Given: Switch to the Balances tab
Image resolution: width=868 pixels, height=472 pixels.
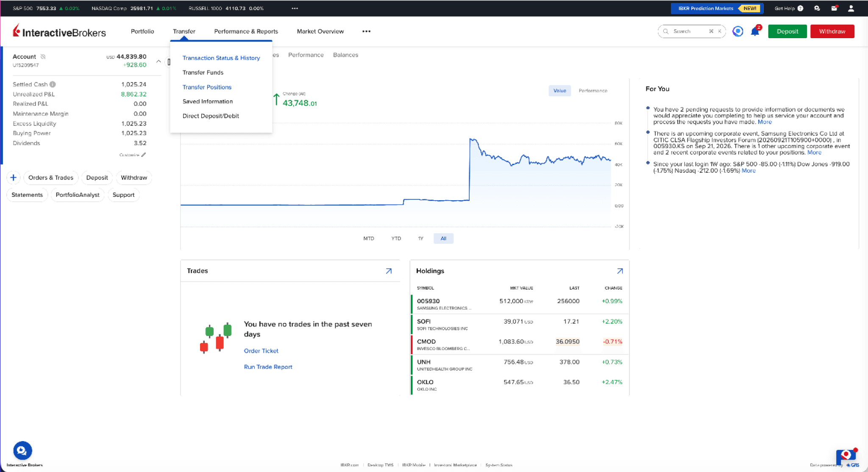Looking at the screenshot, I should tap(346, 55).
